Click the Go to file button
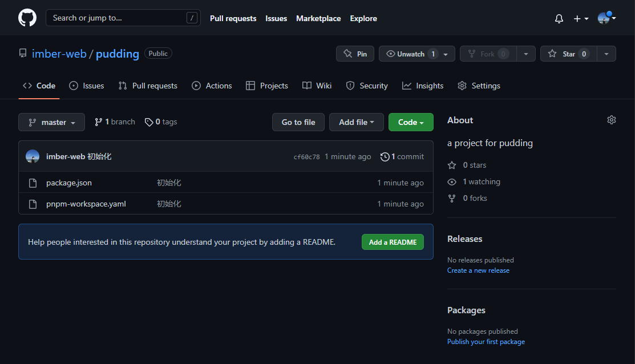This screenshot has height=364, width=635. click(298, 122)
